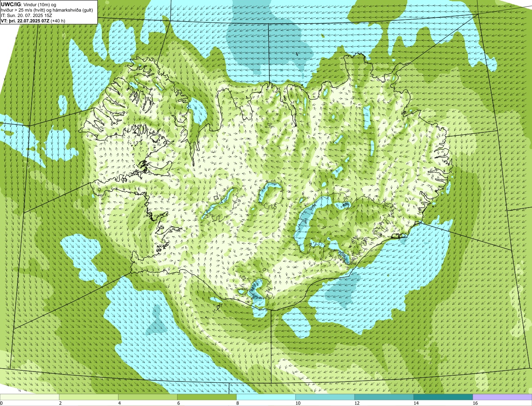The height and width of the screenshot is (406, 532).
Task: Select the light green 2–4 m/s legend swatch
Action: pyautogui.click(x=89, y=397)
